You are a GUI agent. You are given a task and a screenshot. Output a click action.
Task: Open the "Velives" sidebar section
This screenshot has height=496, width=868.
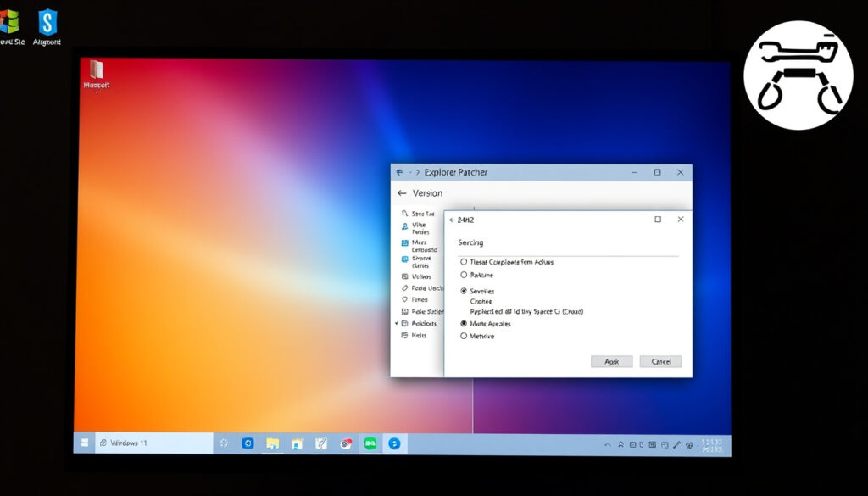point(416,276)
